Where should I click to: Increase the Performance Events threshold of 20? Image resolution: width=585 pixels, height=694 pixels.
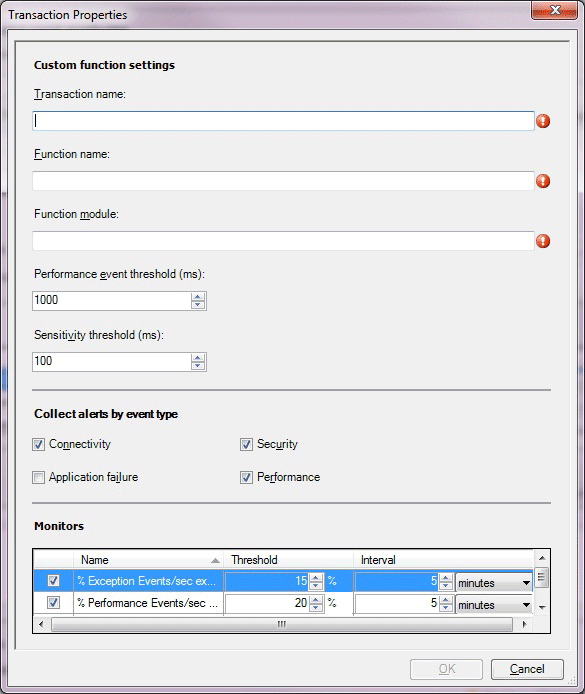pos(316,599)
